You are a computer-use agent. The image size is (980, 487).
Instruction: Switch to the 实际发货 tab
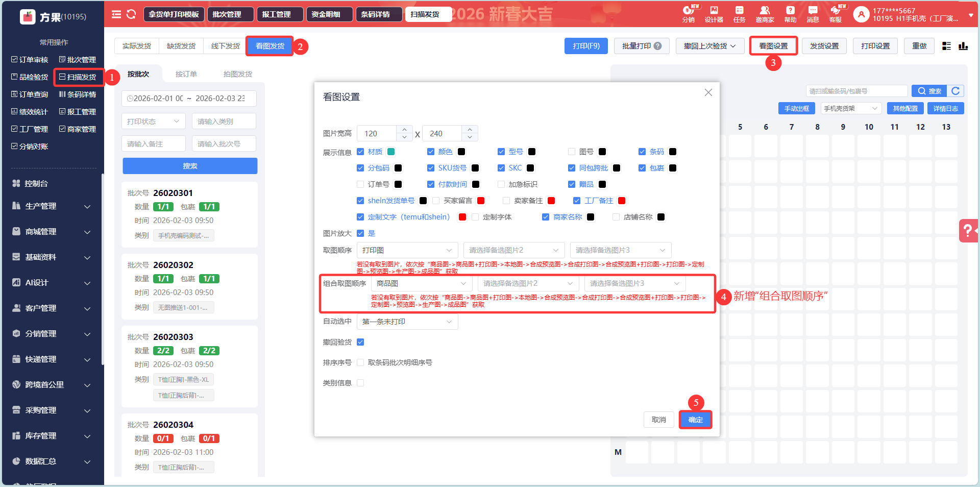pos(137,46)
